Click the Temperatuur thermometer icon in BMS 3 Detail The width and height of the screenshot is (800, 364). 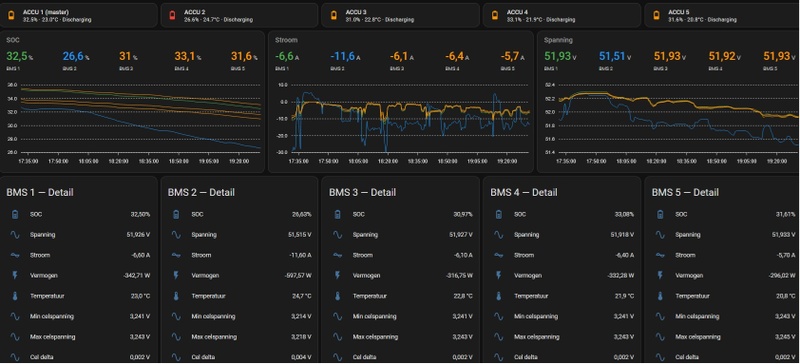337,296
